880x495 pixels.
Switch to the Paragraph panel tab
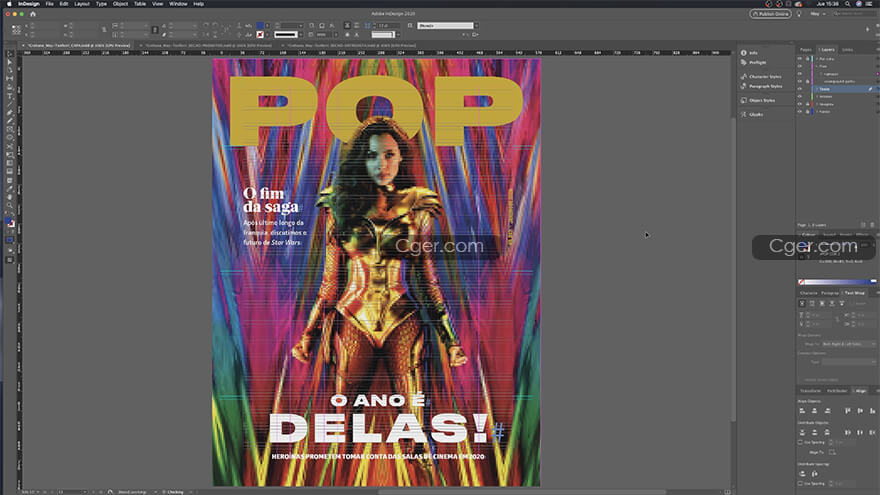click(830, 293)
